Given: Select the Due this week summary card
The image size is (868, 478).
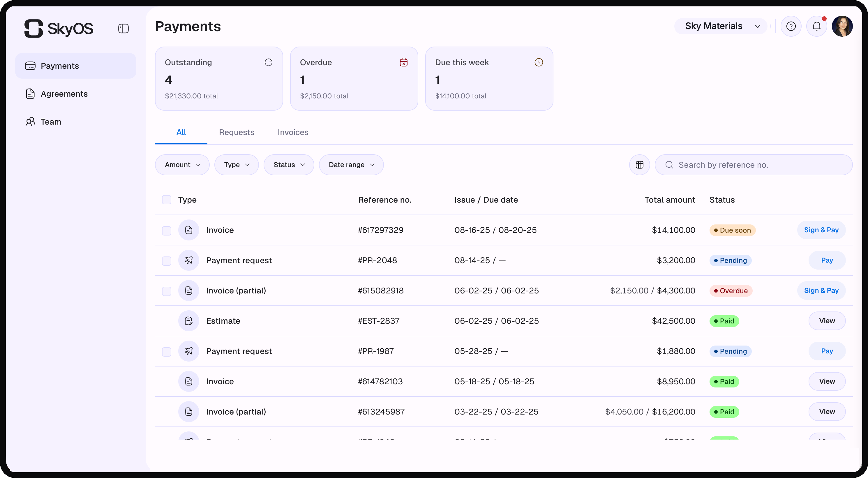Looking at the screenshot, I should coord(489,79).
